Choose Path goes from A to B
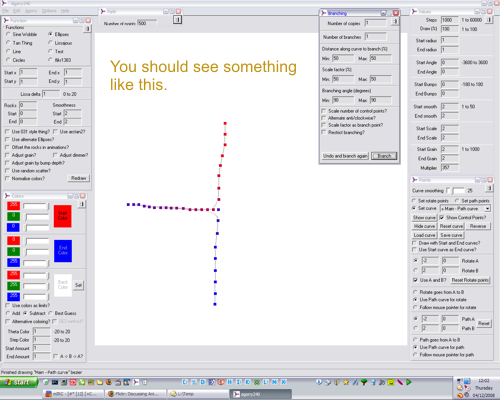This screenshot has height=400, width=500. tap(415, 340)
